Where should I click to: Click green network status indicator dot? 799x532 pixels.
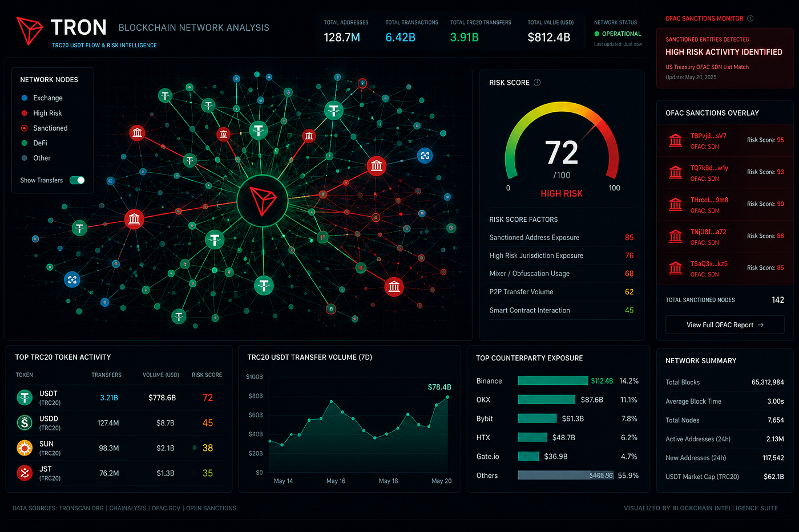[x=597, y=34]
